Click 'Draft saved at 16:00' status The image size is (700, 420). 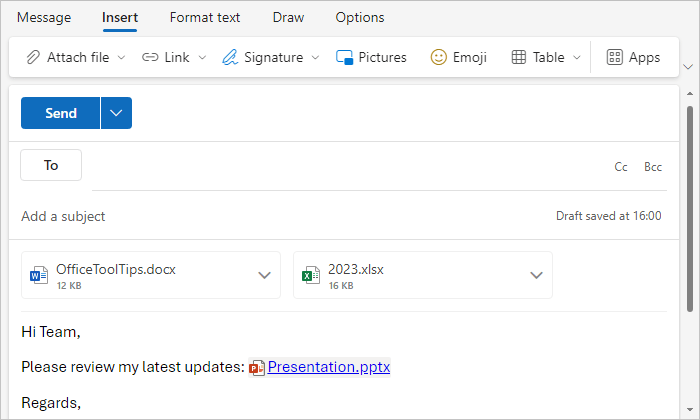(608, 216)
